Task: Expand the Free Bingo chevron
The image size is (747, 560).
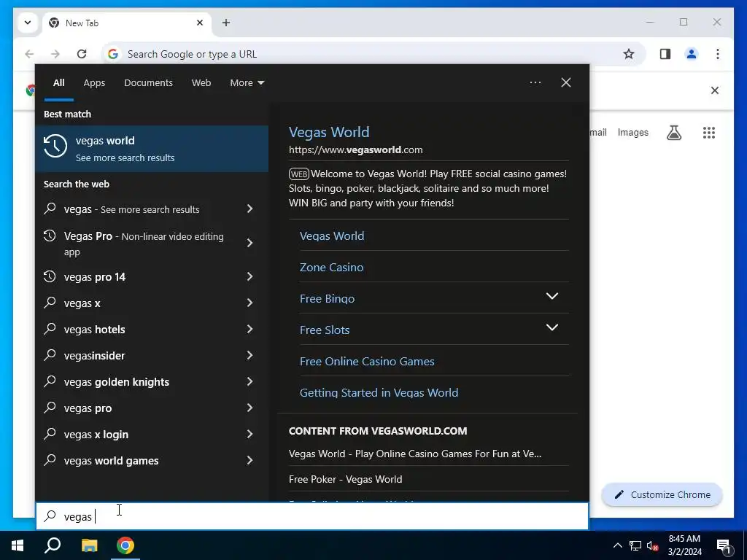Action: 551,296
